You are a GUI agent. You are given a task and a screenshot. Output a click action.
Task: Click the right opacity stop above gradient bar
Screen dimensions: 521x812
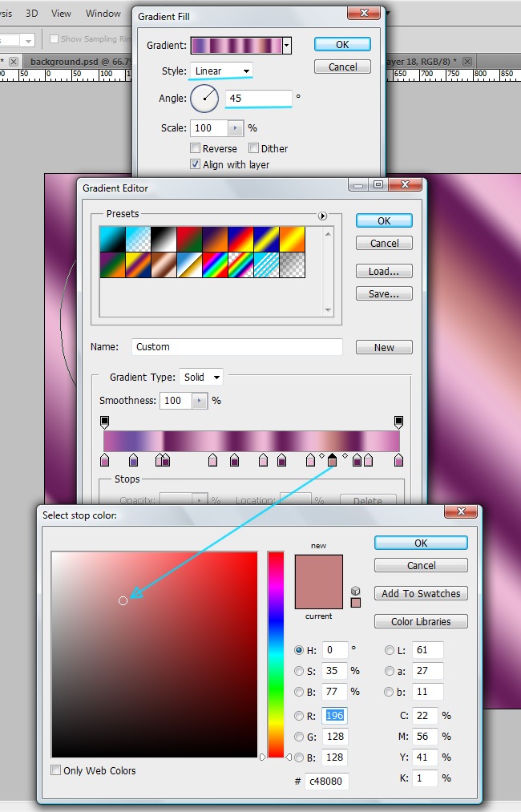[399, 422]
